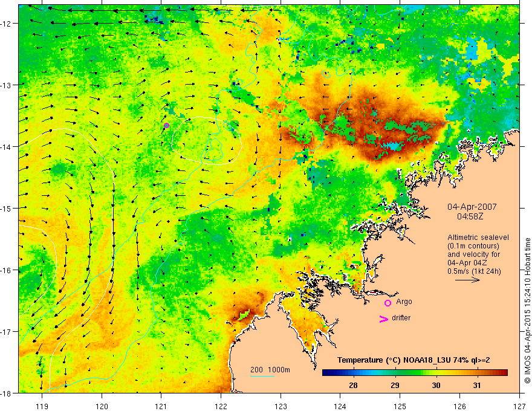Viewport: 532px width, 411px height.
Task: Click latitude axis label -13
Action: (x=6, y=85)
